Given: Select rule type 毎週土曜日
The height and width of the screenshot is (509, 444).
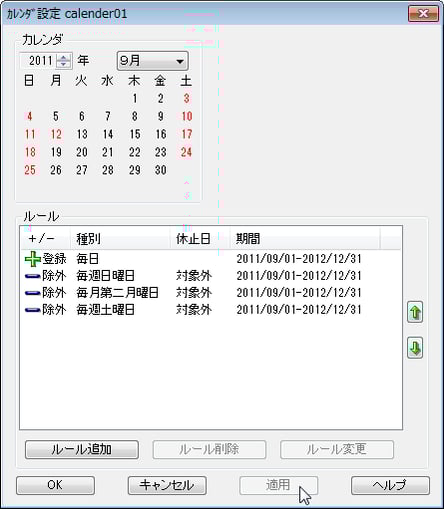Looking at the screenshot, I should coord(106,310).
